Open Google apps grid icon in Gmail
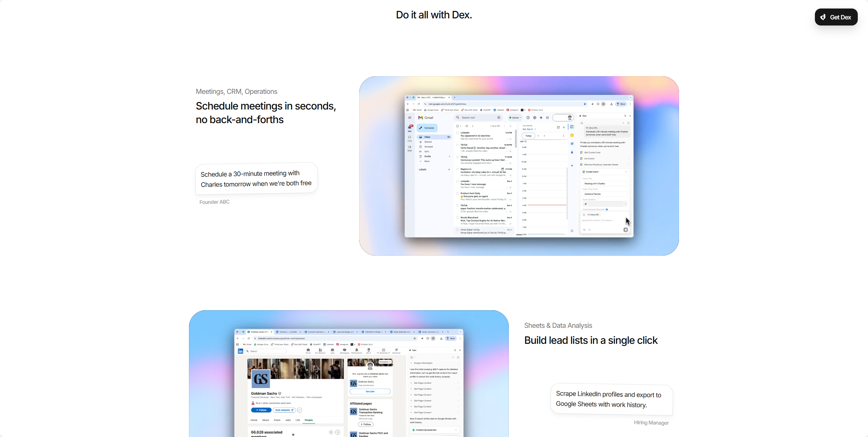The image size is (868, 437). [547, 118]
